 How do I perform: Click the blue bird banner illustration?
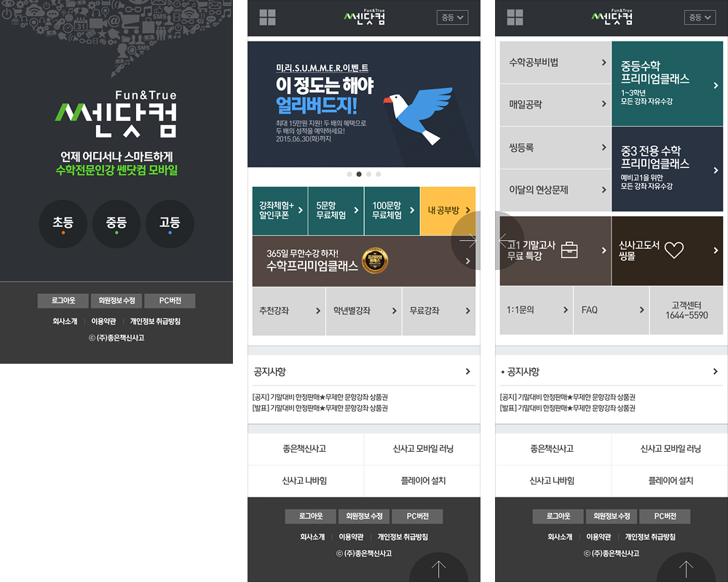click(418, 115)
